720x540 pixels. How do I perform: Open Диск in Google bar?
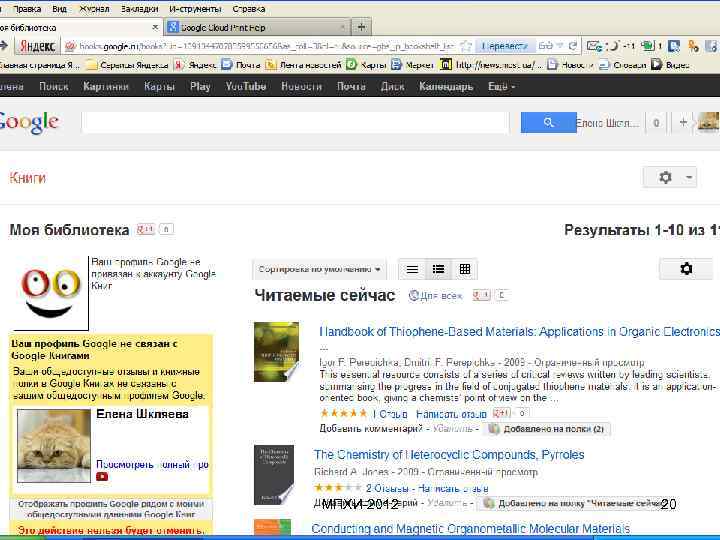(393, 86)
